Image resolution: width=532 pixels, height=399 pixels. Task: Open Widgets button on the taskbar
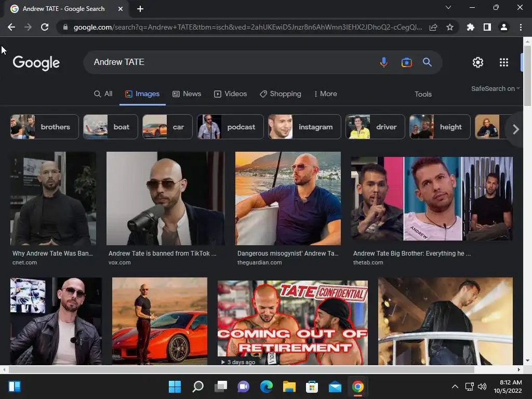tap(15, 387)
